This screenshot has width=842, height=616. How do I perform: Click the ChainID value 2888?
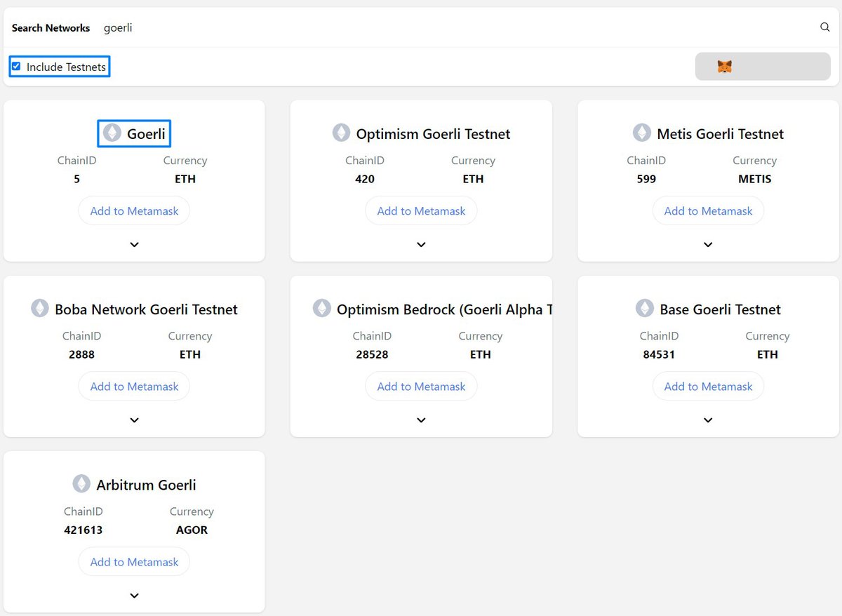pyautogui.click(x=81, y=354)
